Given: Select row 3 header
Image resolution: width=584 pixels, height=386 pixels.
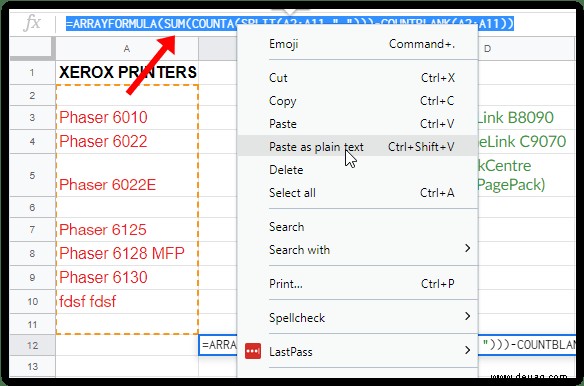Looking at the screenshot, I should click(33, 118).
